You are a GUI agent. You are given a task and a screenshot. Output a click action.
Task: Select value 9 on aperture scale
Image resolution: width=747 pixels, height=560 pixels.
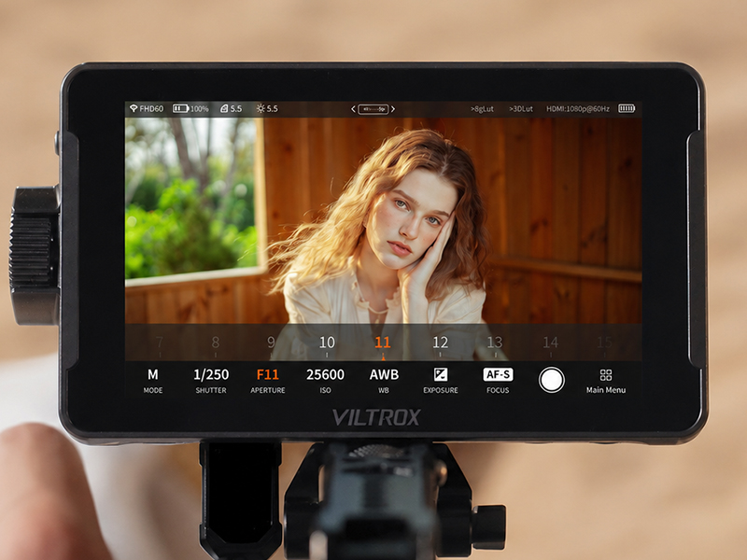point(271,343)
